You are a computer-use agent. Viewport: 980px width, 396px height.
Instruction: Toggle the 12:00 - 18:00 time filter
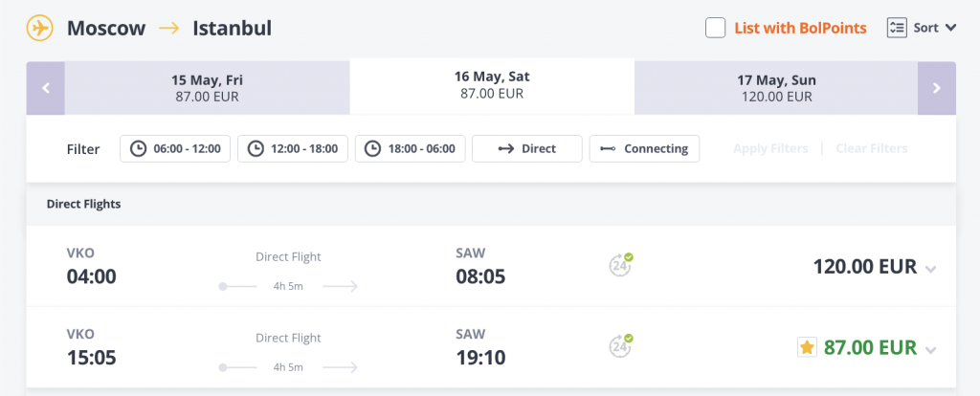pos(293,148)
